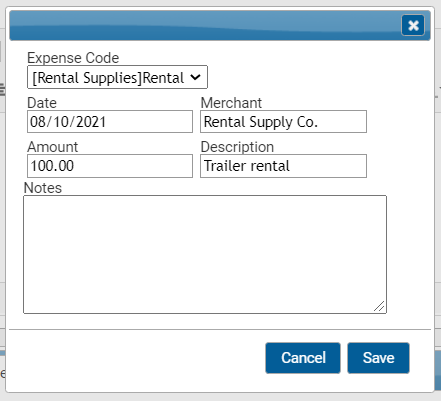Close the expense dialog with the X button
Screen dimensions: 441x401
(x=413, y=25)
